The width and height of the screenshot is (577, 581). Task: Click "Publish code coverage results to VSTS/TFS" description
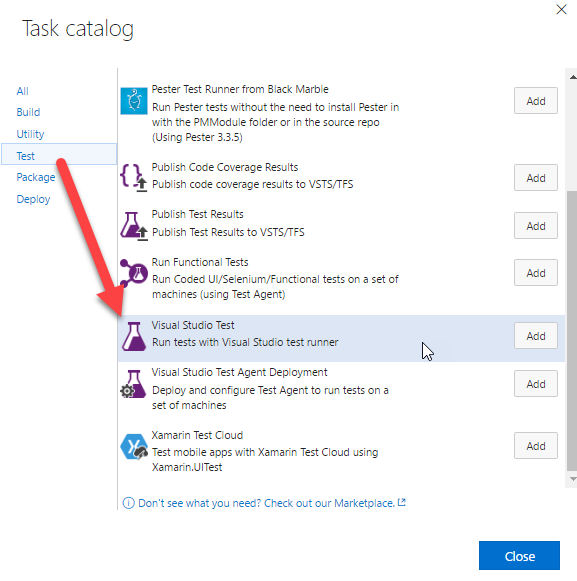pyautogui.click(x=252, y=184)
